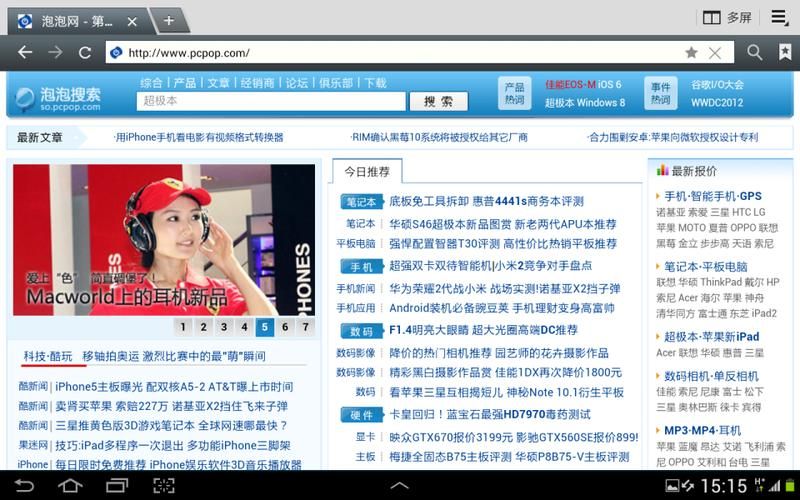Close the 泡泡网 browser tab
Viewport: 800px width, 500px height.
pyautogui.click(x=132, y=21)
